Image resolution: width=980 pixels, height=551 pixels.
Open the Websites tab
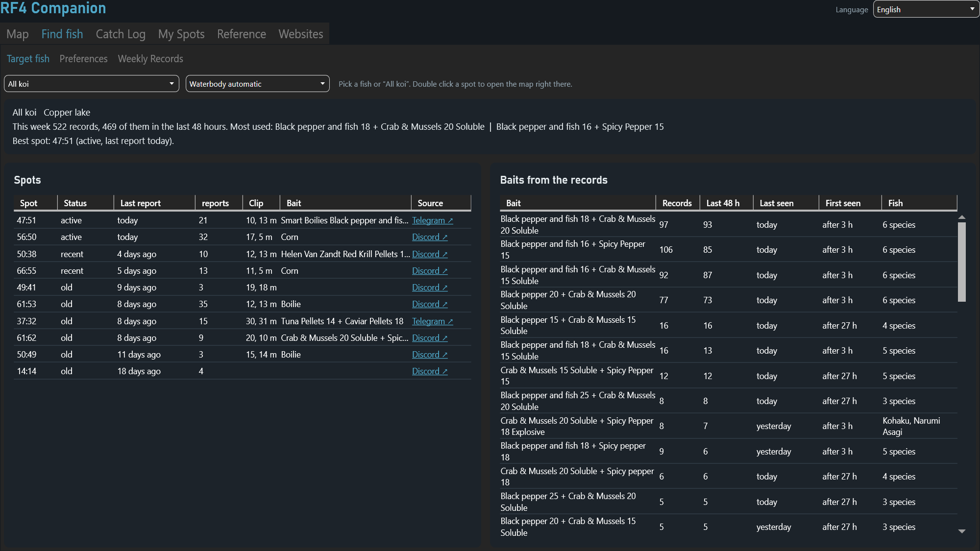pyautogui.click(x=301, y=34)
